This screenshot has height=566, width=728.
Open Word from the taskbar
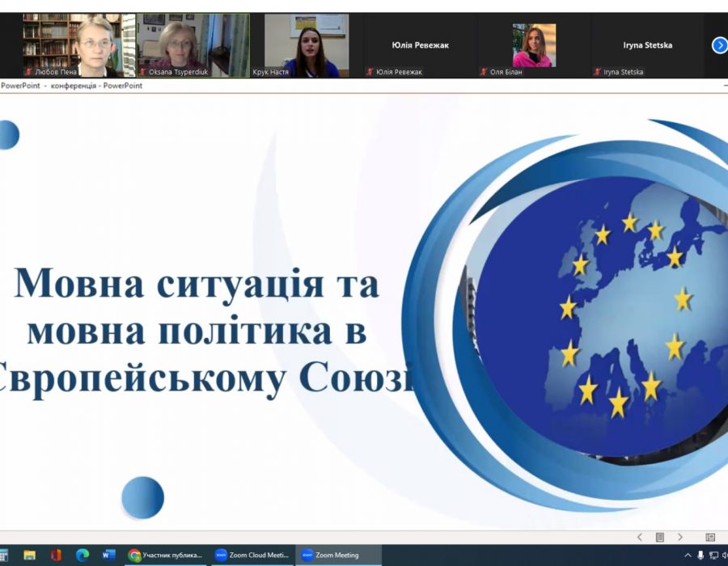(108, 555)
